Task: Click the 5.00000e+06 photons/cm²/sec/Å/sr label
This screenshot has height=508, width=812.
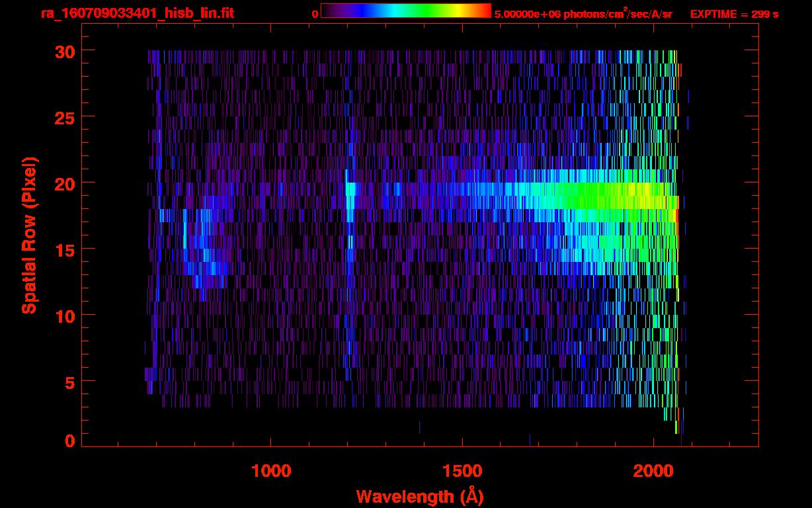Action: 583,14
